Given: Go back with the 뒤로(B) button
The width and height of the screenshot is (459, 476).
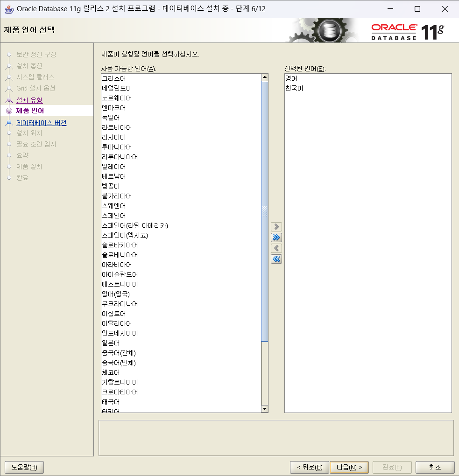Looking at the screenshot, I should tap(310, 467).
